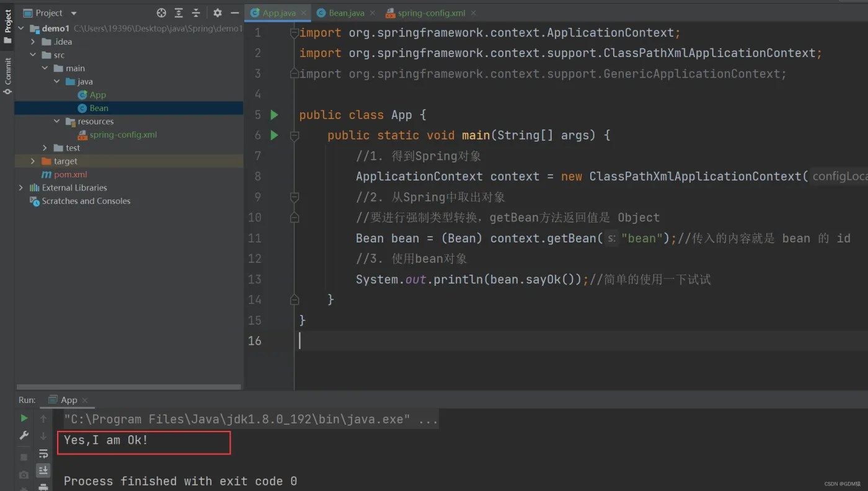The image size is (868, 491).
Task: Click the Expand All icon in Project panel
Action: [x=179, y=12]
